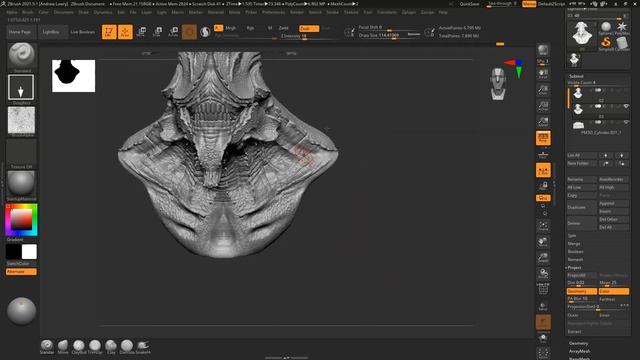Open the material sphere selector
Viewport: 640px width, 360px height.
[x=21, y=184]
